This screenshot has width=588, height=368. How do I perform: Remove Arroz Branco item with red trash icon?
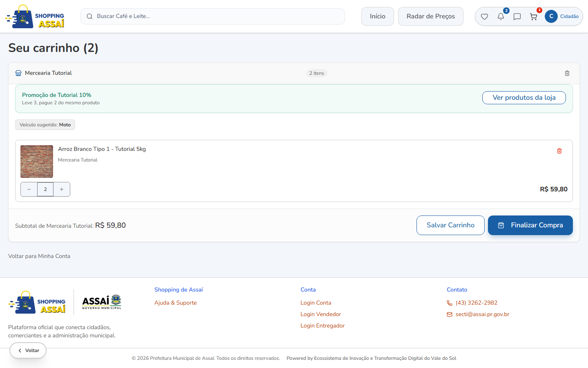559,151
